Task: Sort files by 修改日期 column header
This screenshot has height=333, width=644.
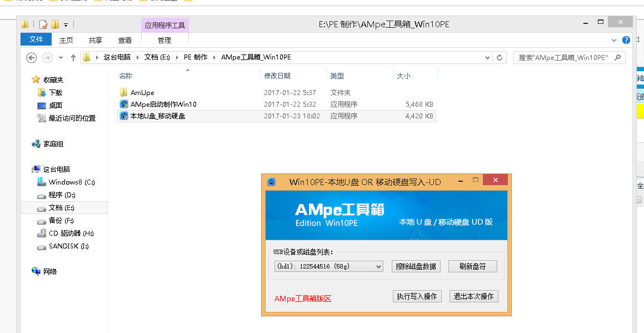Action: (x=277, y=76)
